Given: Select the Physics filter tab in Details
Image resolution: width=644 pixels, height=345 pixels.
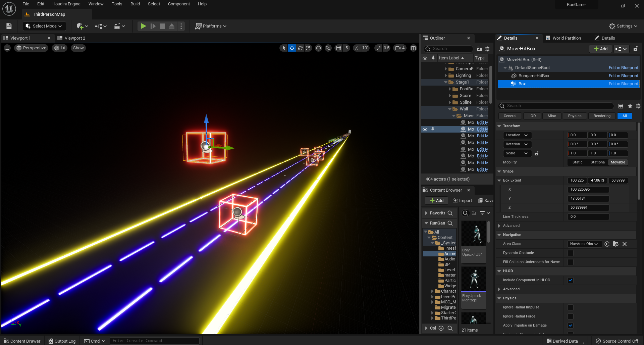Looking at the screenshot, I should coord(575,116).
